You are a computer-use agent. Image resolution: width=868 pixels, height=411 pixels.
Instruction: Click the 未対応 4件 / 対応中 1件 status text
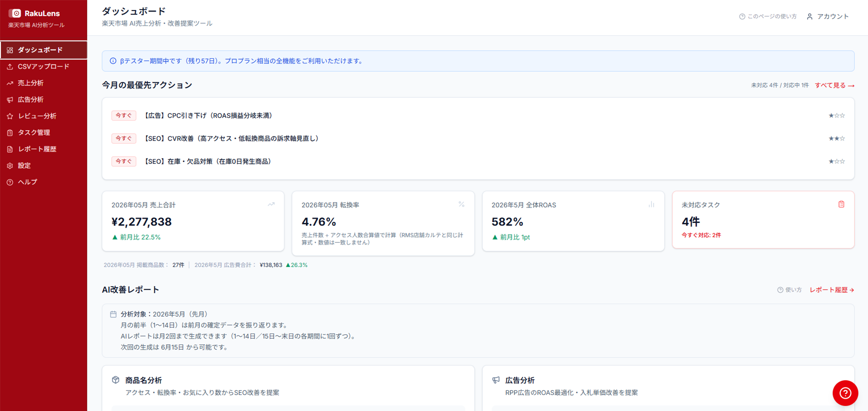pos(780,85)
